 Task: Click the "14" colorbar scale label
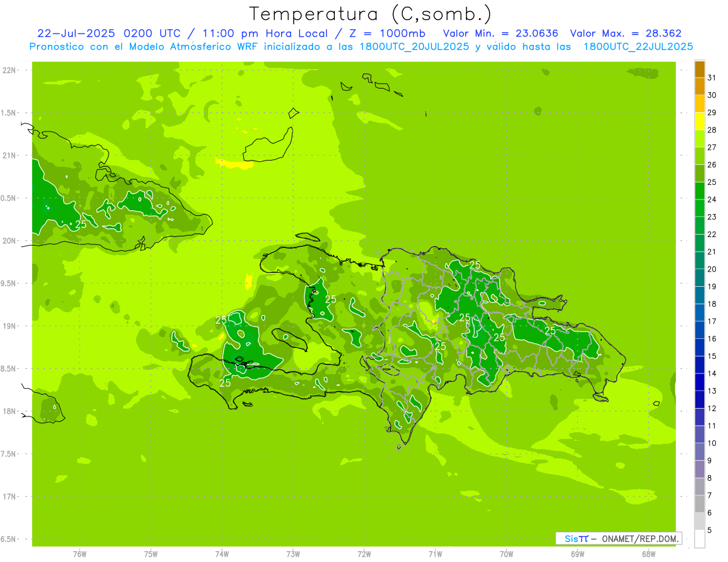click(x=712, y=373)
